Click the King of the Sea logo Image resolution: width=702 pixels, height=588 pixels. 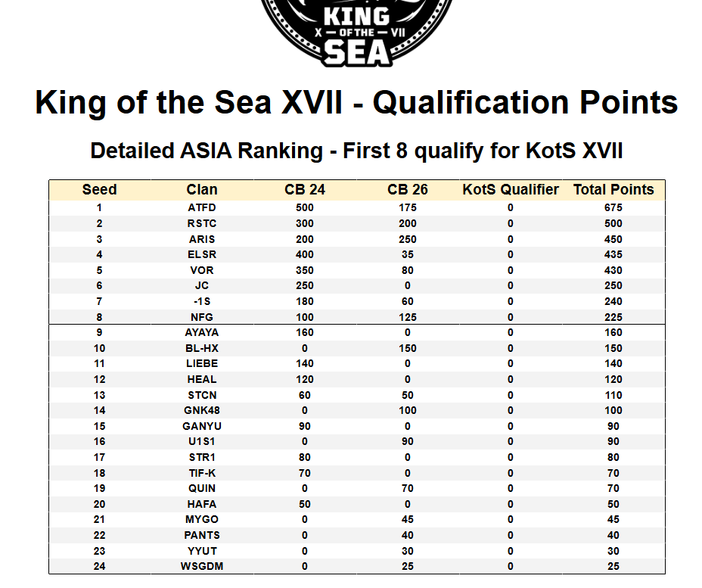coord(356,33)
